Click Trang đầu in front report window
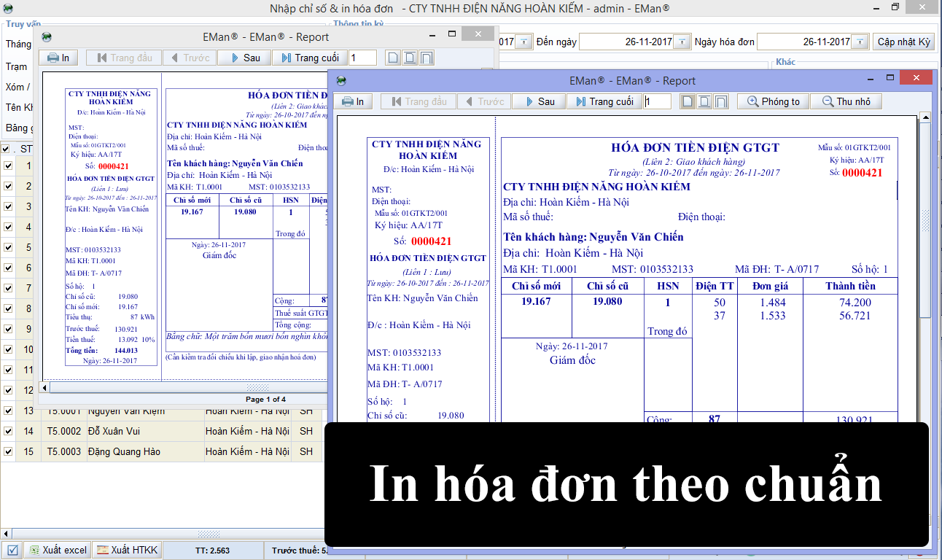The height and width of the screenshot is (560, 942). [x=419, y=101]
